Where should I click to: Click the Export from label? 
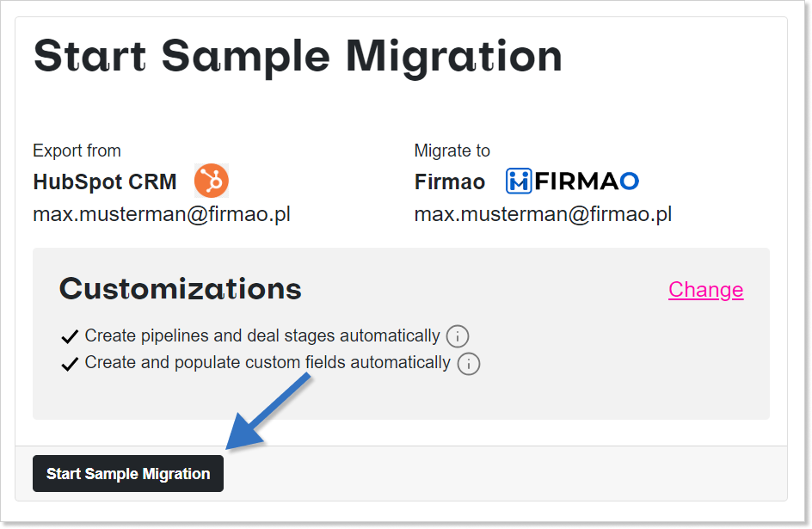pyautogui.click(x=77, y=151)
